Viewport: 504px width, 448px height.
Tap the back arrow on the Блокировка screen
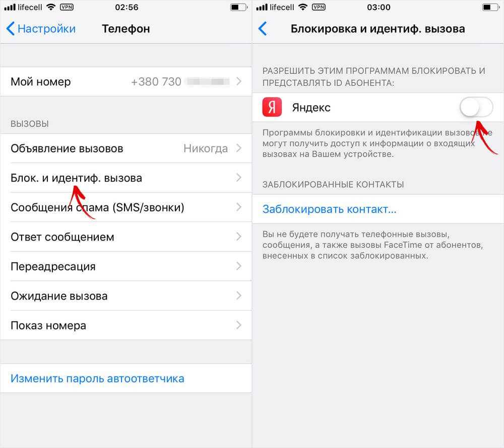click(x=263, y=29)
